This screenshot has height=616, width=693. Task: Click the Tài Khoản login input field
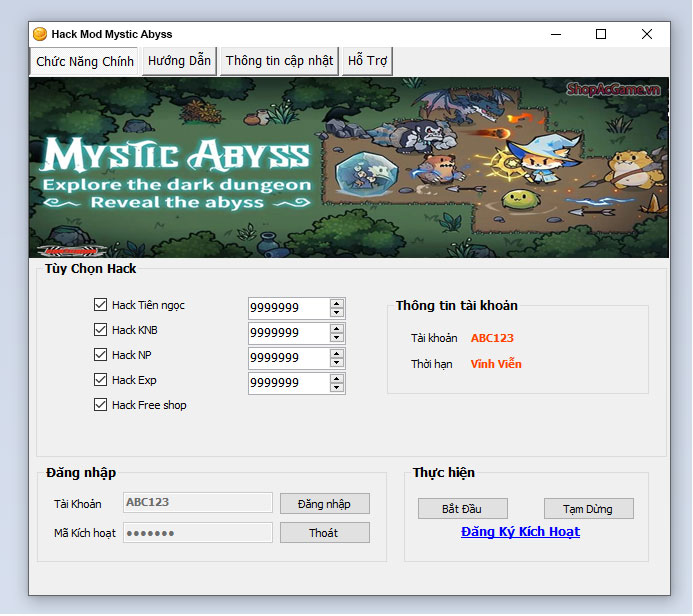[x=198, y=502]
